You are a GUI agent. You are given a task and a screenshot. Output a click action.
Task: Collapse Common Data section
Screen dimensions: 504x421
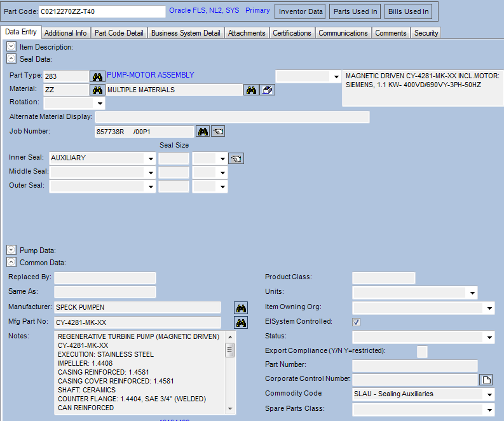11,262
